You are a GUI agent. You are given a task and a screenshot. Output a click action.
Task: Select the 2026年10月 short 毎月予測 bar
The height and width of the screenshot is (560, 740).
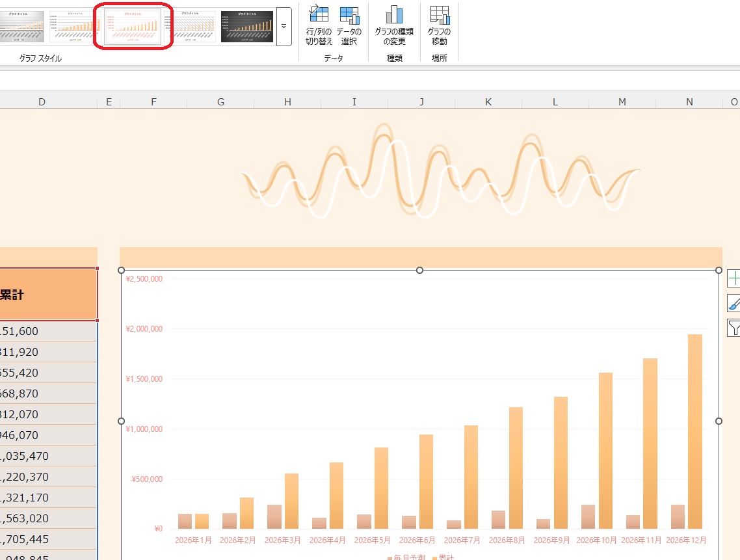[588, 516]
